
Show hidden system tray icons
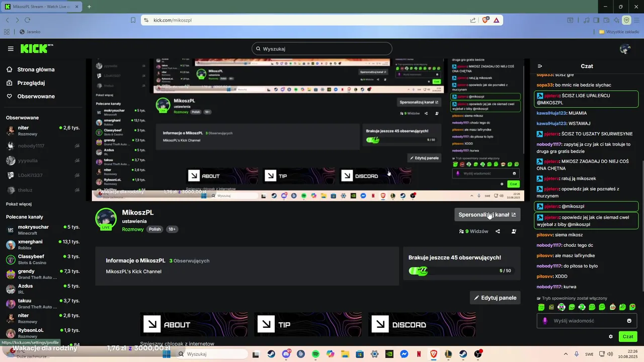tap(566, 354)
